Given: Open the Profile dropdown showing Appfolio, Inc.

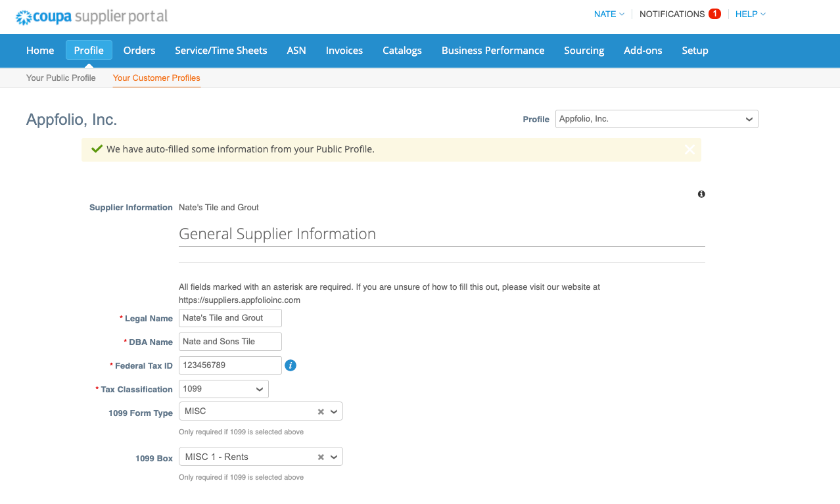Looking at the screenshot, I should (x=656, y=119).
